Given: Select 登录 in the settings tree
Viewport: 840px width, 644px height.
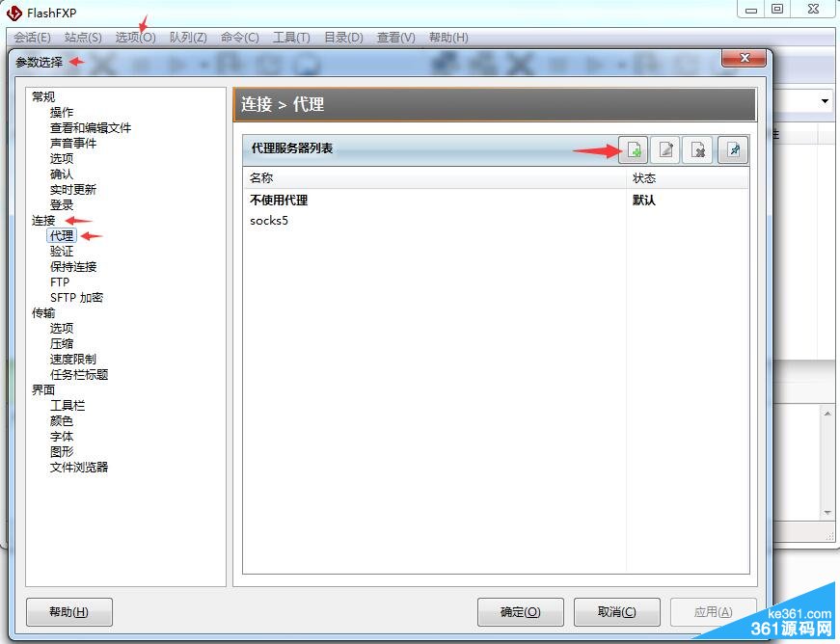Looking at the screenshot, I should point(62,205).
